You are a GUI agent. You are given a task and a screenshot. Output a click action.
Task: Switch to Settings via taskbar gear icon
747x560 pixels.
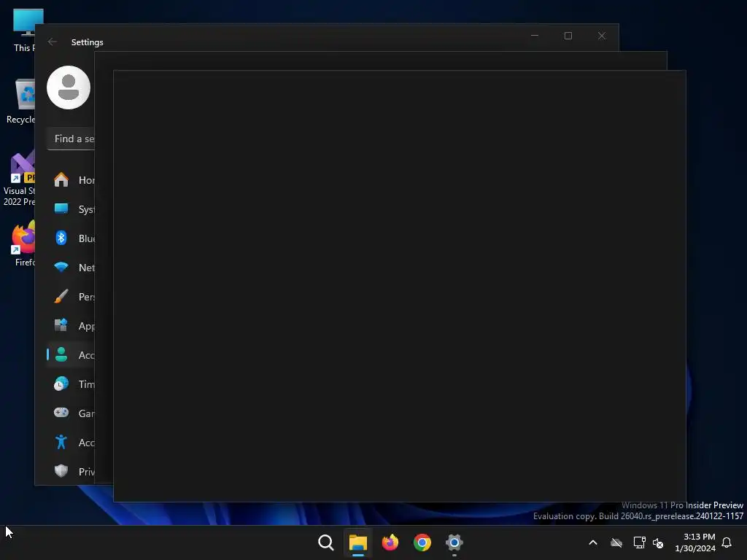(x=454, y=542)
